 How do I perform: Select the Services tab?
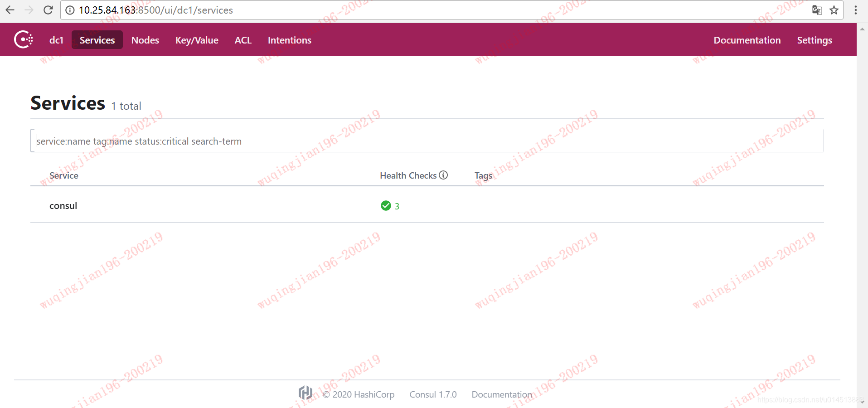97,40
